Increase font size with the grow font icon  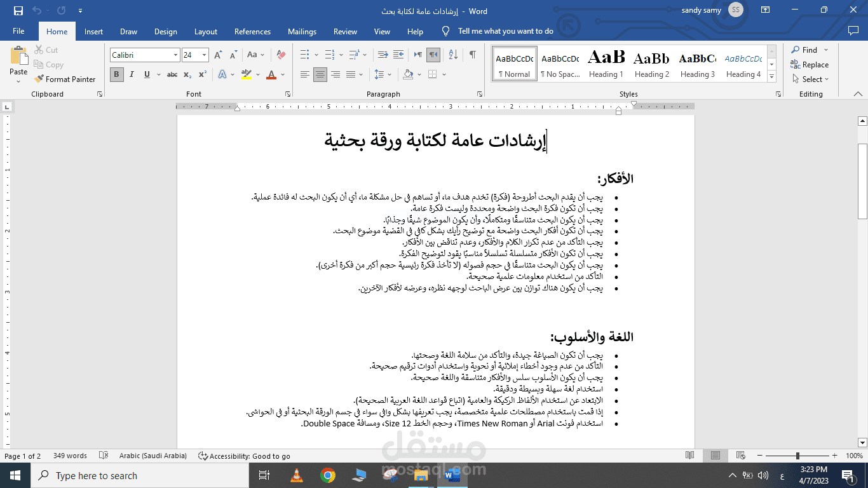click(218, 55)
